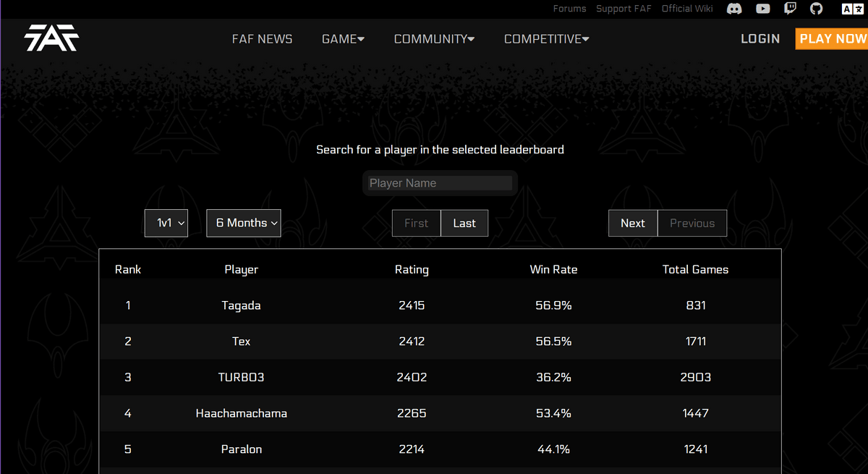
Task: Click the Rank column header
Action: pos(128,269)
